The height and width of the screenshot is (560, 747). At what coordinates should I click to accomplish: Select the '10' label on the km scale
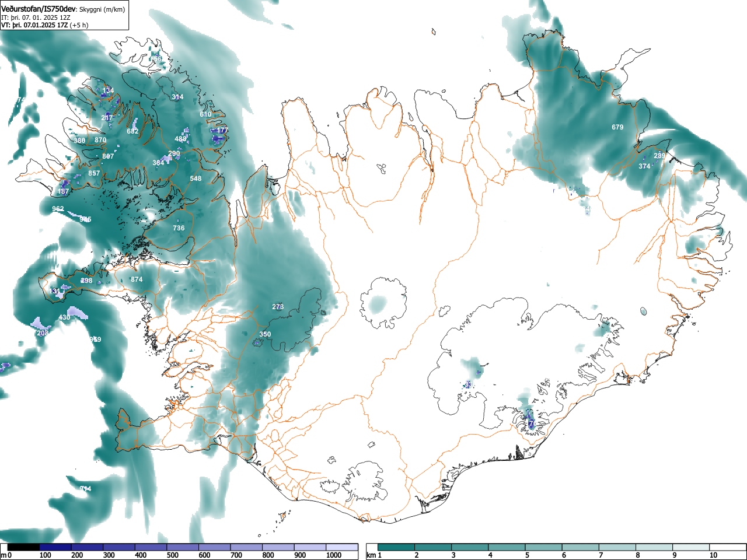click(713, 555)
